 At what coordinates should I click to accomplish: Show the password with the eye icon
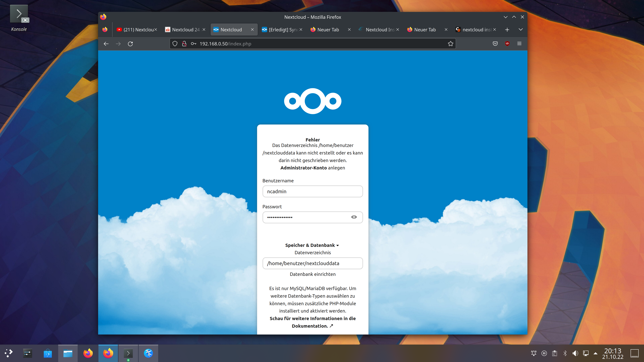tap(354, 217)
